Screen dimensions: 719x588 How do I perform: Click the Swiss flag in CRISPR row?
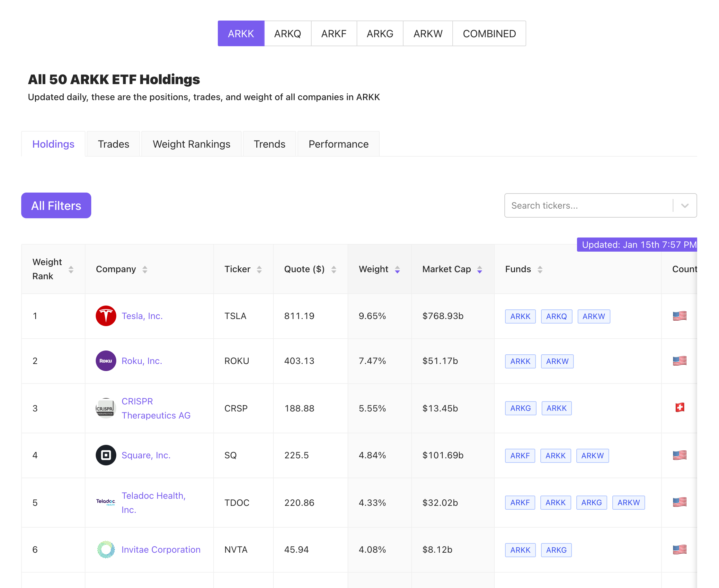[679, 408]
